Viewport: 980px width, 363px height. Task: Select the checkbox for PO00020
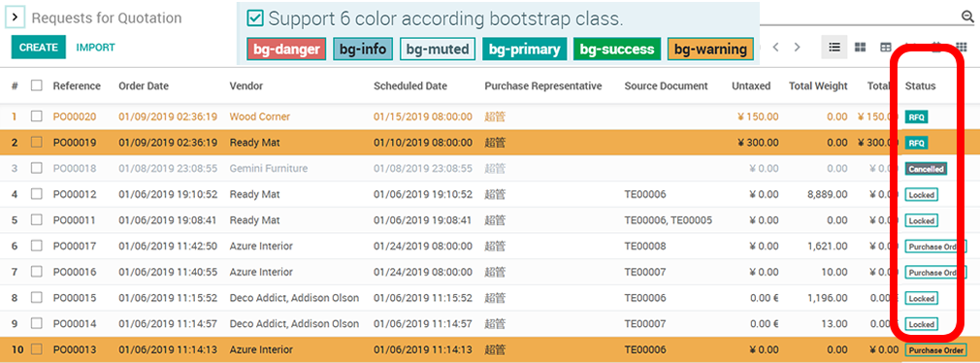[x=37, y=116]
